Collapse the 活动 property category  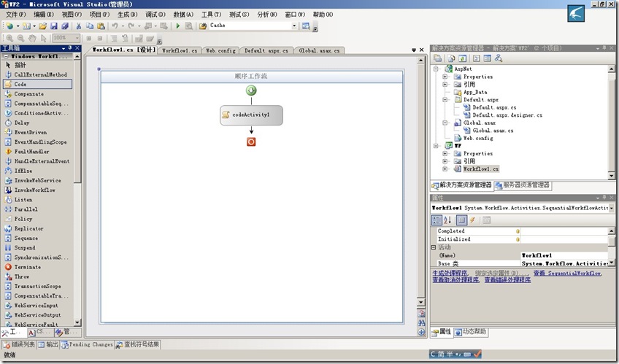(434, 247)
